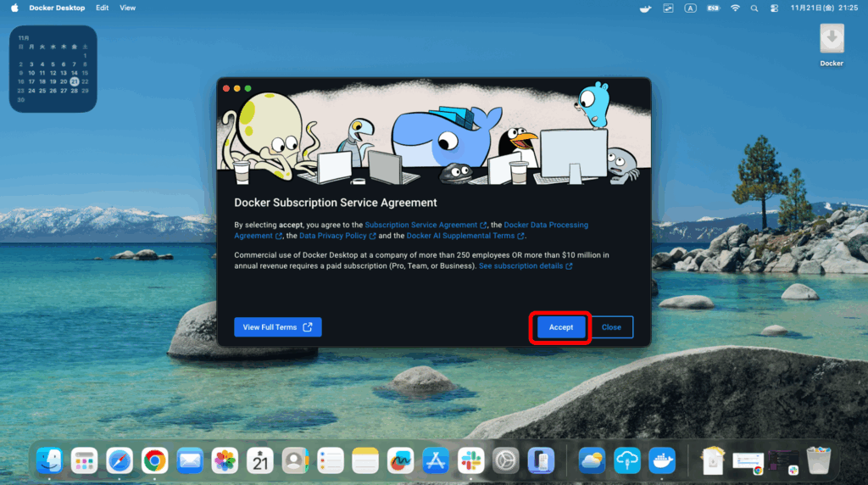The height and width of the screenshot is (485, 868).
Task: Open the Subscription Service Agreement link
Action: pyautogui.click(x=421, y=225)
